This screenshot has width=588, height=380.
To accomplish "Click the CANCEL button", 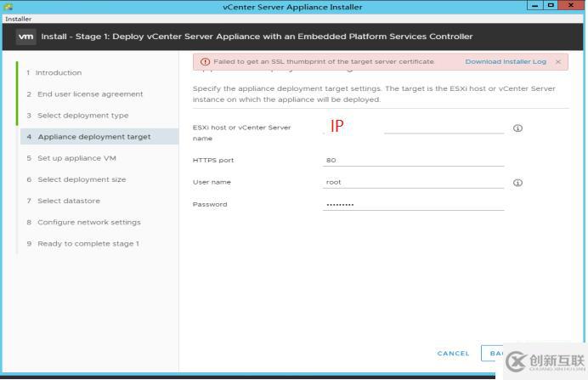I will (453, 354).
